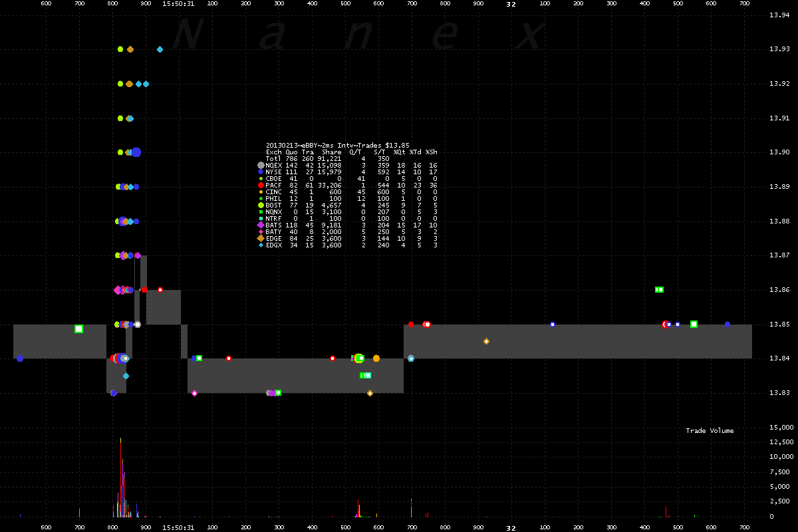
Task: Click the teal NTRF legend square
Action: 261,218
